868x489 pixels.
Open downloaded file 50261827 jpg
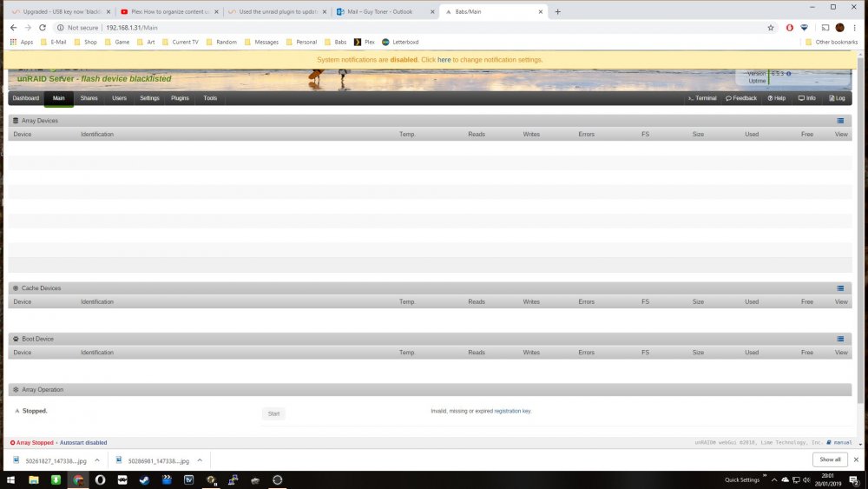click(49, 460)
